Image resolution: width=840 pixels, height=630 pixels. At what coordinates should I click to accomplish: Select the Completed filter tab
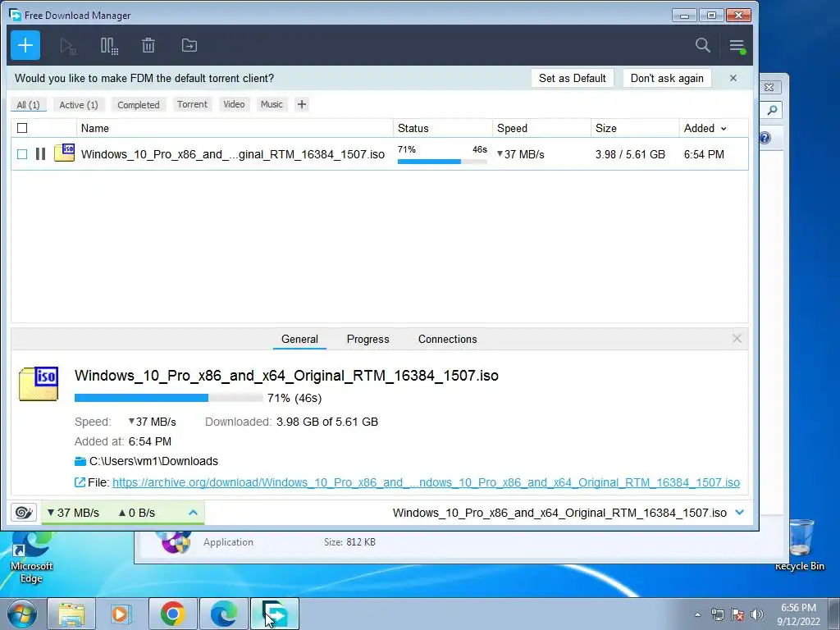(x=138, y=104)
